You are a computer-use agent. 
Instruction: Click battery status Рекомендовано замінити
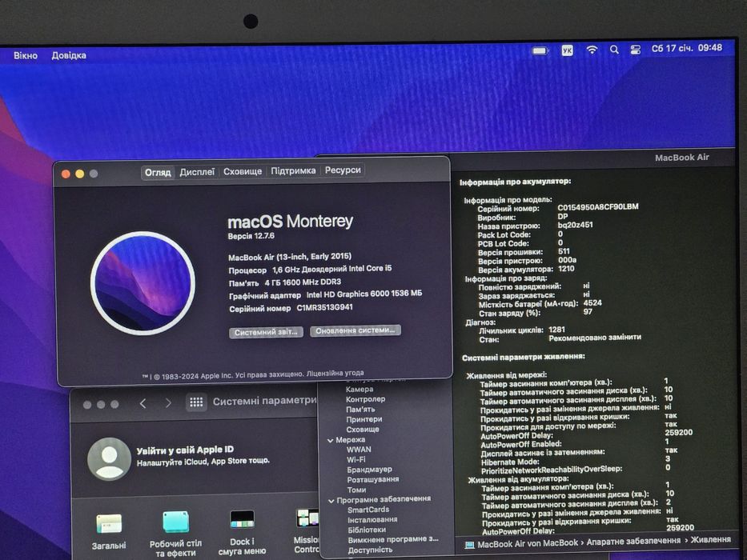click(595, 338)
